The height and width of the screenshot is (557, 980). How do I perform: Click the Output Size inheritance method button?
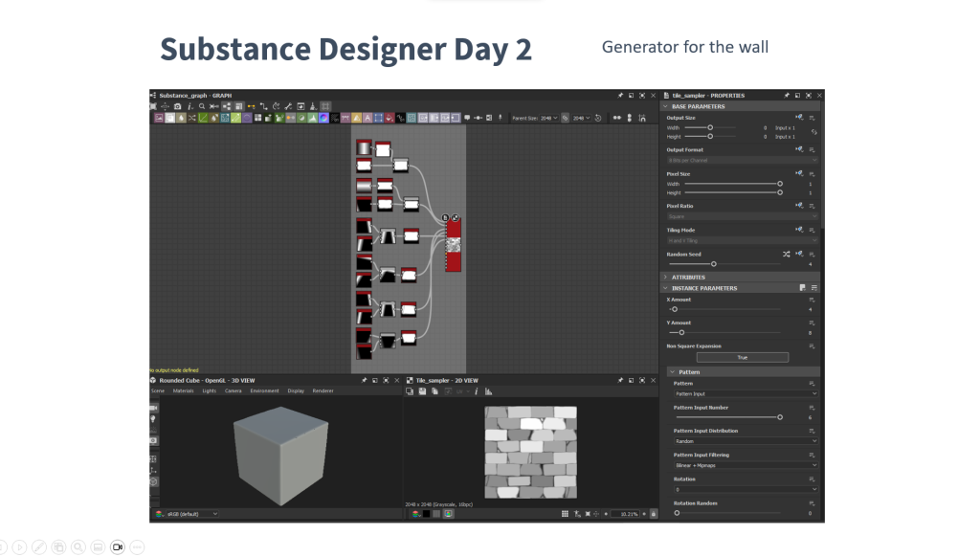pyautogui.click(x=799, y=118)
